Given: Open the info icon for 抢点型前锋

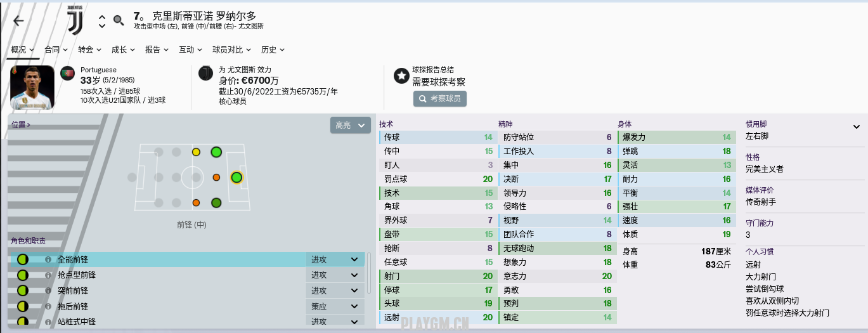Looking at the screenshot, I should tap(48, 275).
